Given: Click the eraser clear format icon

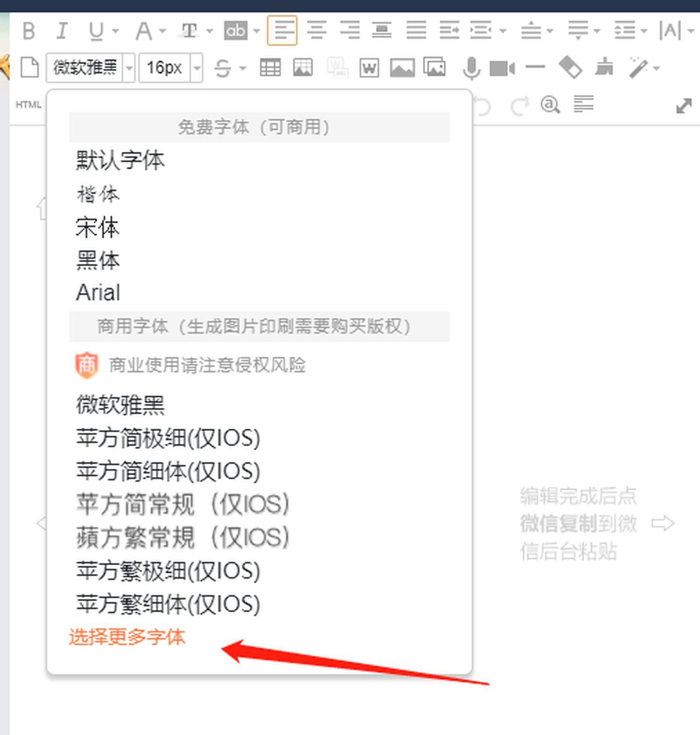Looking at the screenshot, I should (x=571, y=67).
